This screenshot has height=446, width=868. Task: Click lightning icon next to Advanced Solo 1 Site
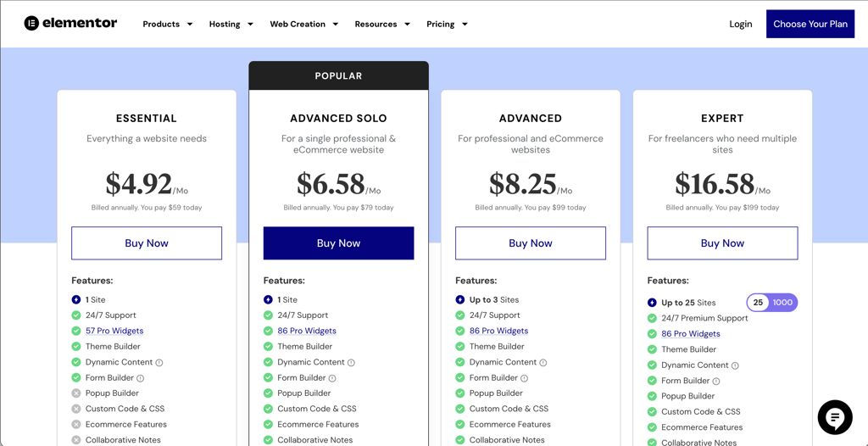[268, 299]
